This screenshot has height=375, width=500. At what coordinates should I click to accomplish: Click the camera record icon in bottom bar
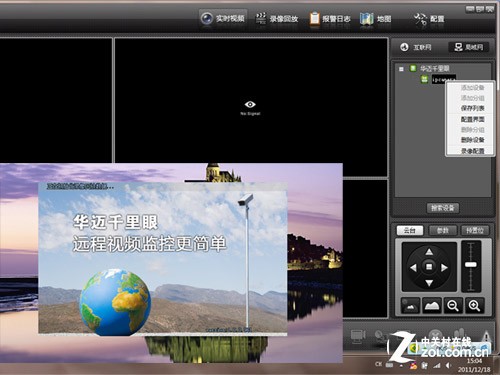[358, 336]
